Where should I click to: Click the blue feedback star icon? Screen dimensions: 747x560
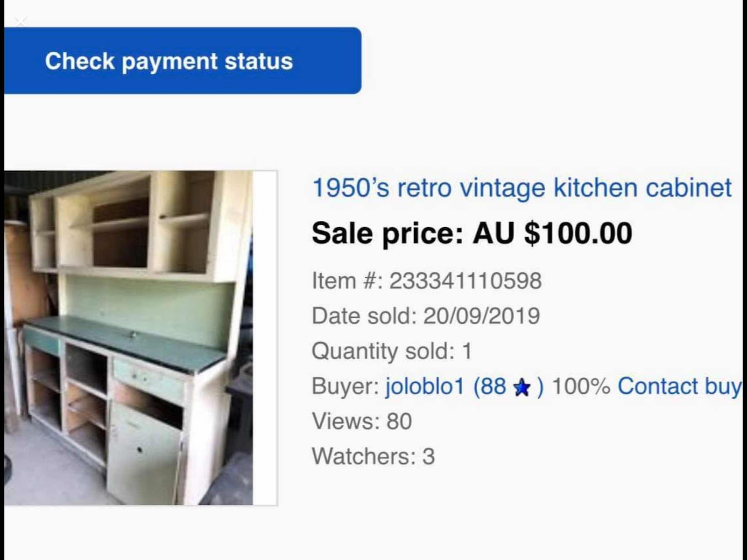click(x=521, y=387)
